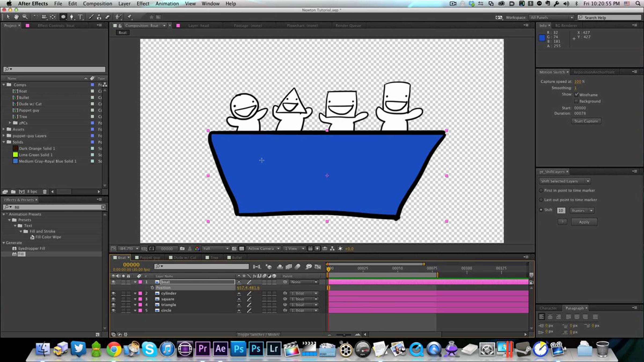This screenshot has height=362, width=644.
Task: Click the Start Capture button
Action: [x=586, y=121]
